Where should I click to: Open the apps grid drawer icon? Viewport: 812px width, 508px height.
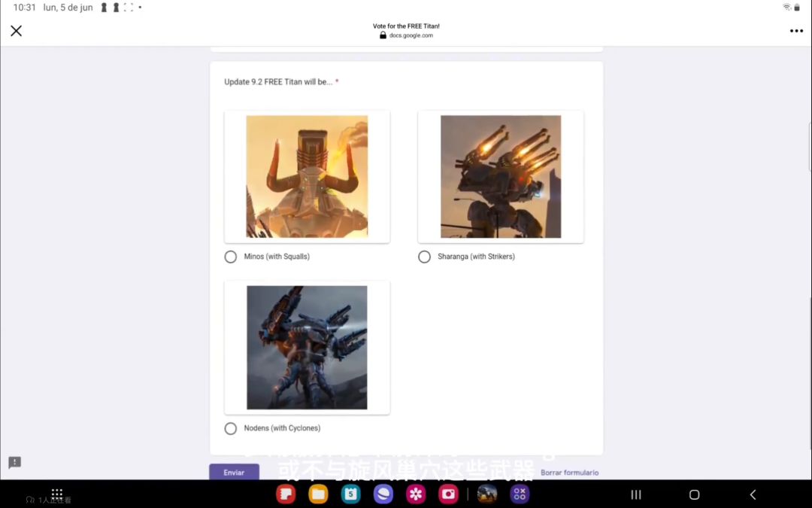pyautogui.click(x=57, y=493)
